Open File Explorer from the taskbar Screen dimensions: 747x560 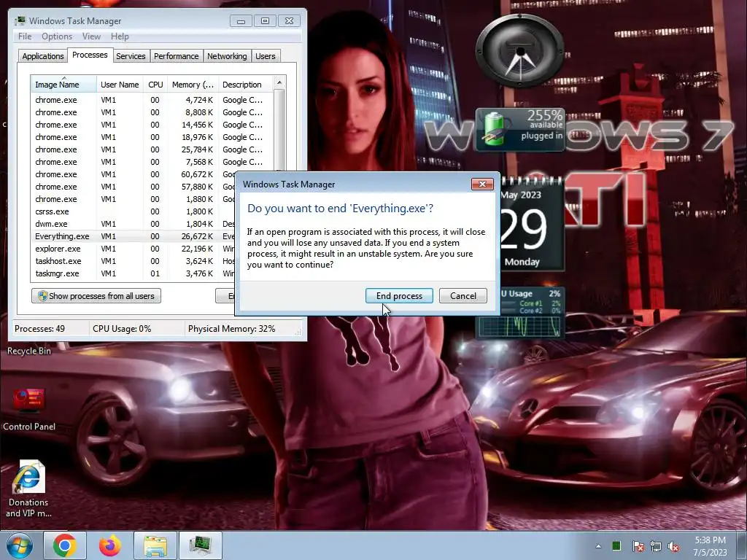pyautogui.click(x=155, y=545)
